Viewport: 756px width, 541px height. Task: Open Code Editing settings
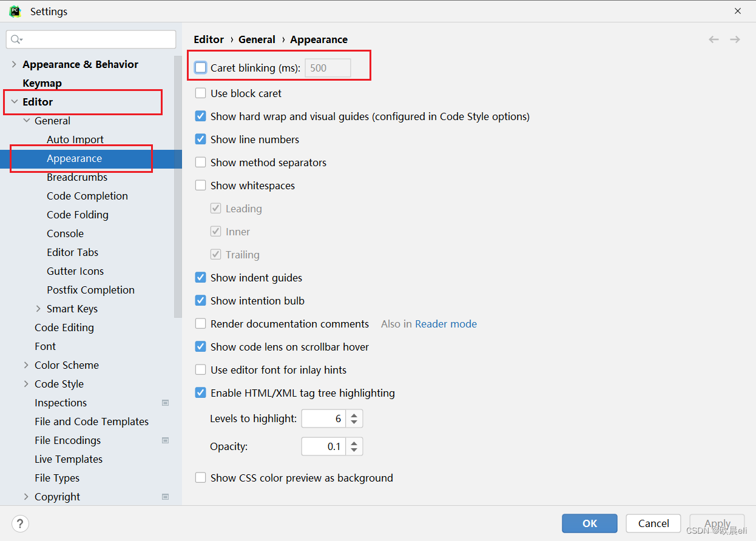tap(64, 328)
